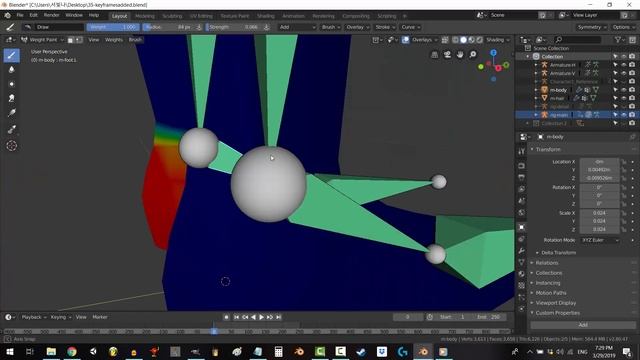Toggle visibility eye of Armature.H
The image size is (640, 360).
623,65
